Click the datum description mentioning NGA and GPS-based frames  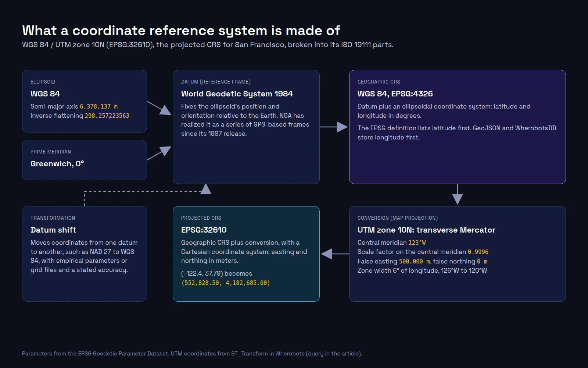[245, 120]
